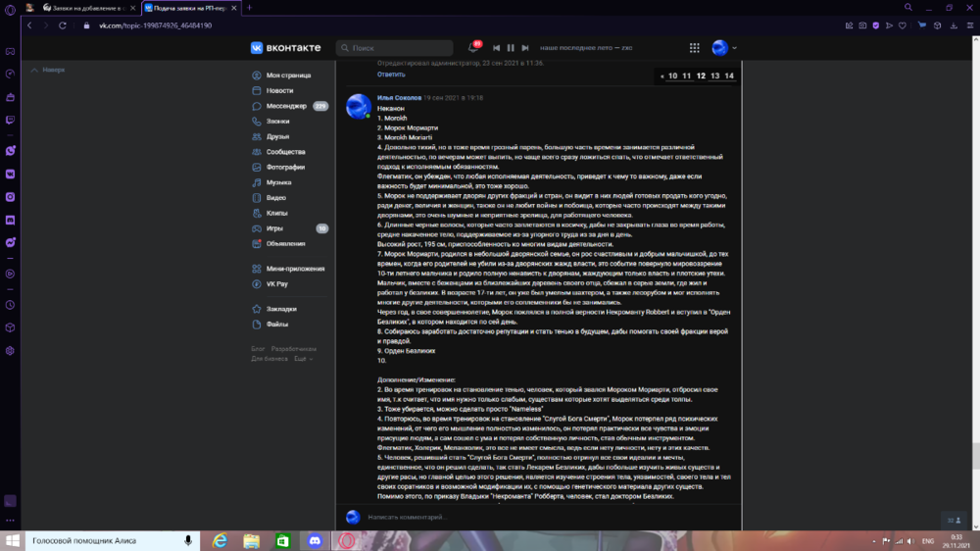Open the Разработчикам footer link
Image resolution: width=980 pixels, height=551 pixels.
point(294,349)
